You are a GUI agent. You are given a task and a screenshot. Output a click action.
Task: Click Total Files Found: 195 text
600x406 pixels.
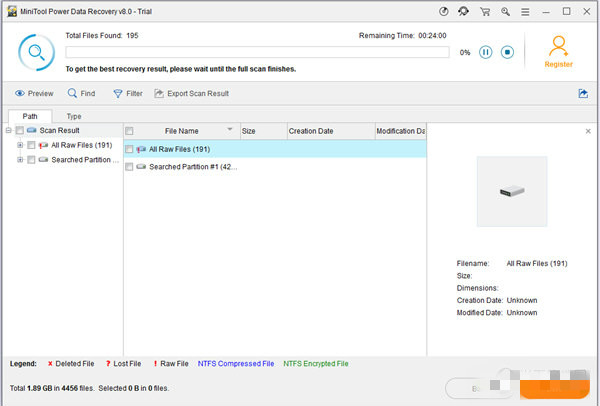[102, 36]
